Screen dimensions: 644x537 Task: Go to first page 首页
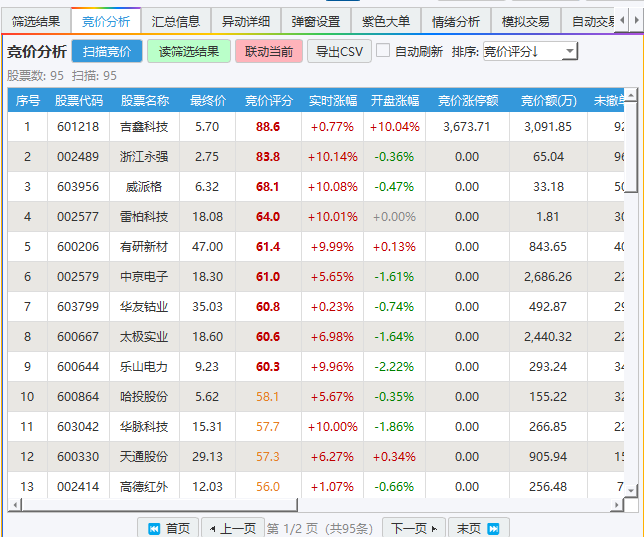[168, 528]
